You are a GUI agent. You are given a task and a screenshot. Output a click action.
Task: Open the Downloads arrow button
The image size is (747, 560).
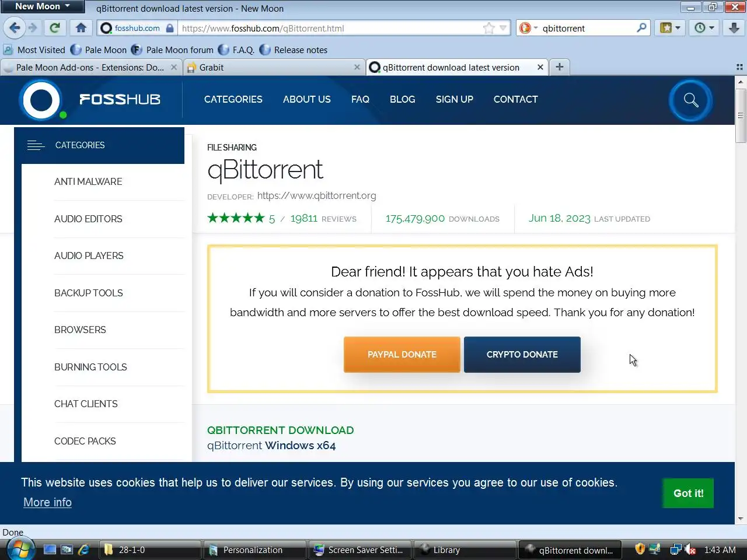[x=734, y=27]
